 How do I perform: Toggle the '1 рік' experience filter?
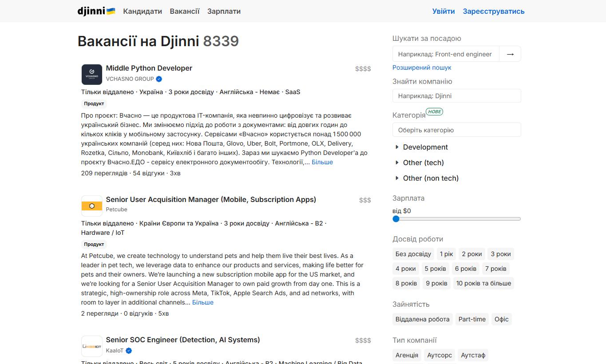click(x=447, y=254)
